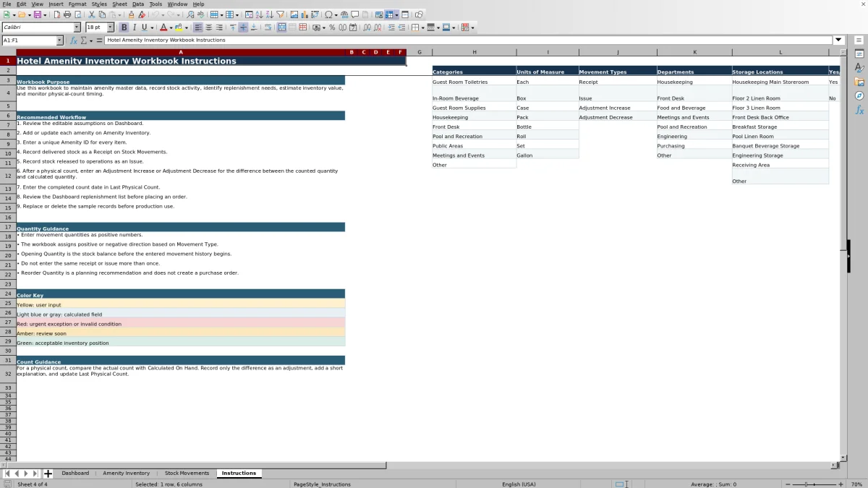The width and height of the screenshot is (868, 488).
Task: Open the Background Color dropdown arrow
Action: (187, 27)
